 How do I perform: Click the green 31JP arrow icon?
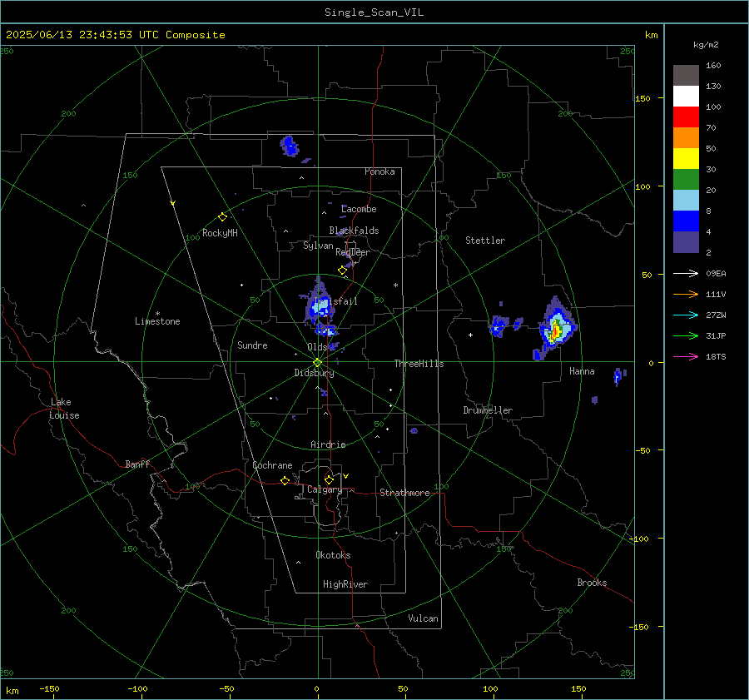pos(686,336)
